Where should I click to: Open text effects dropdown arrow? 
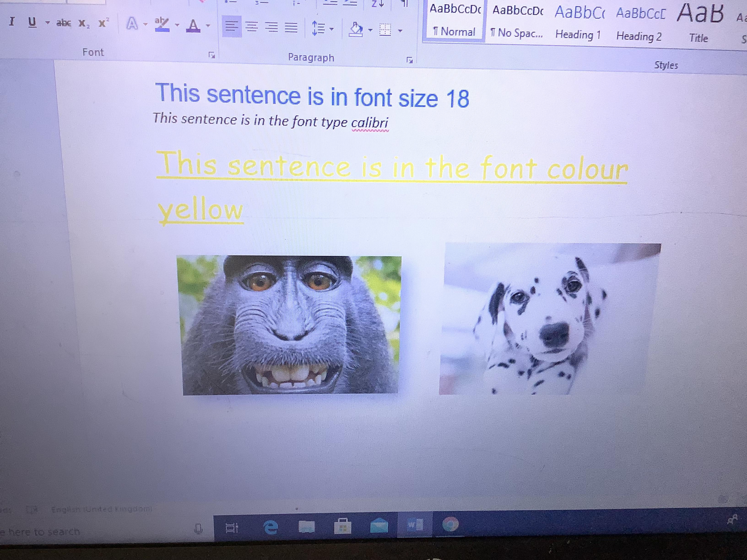coord(145,24)
